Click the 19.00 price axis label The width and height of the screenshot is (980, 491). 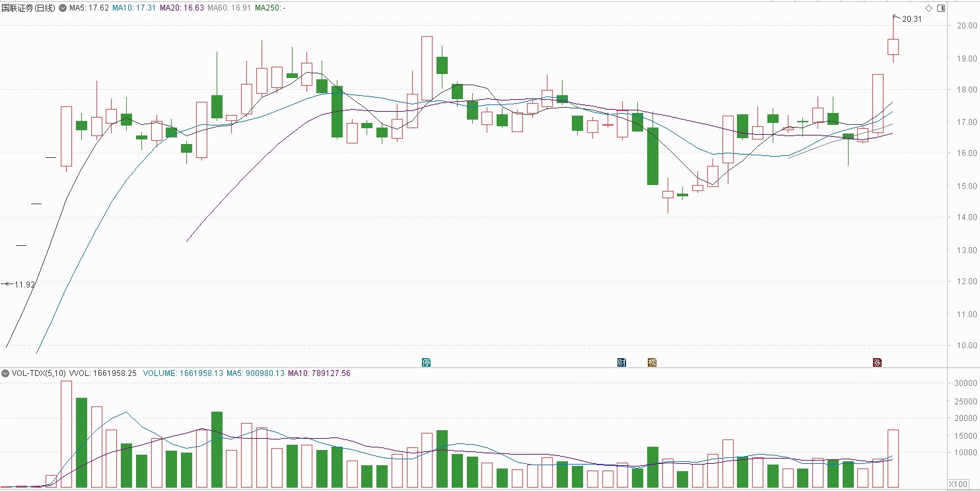point(967,58)
